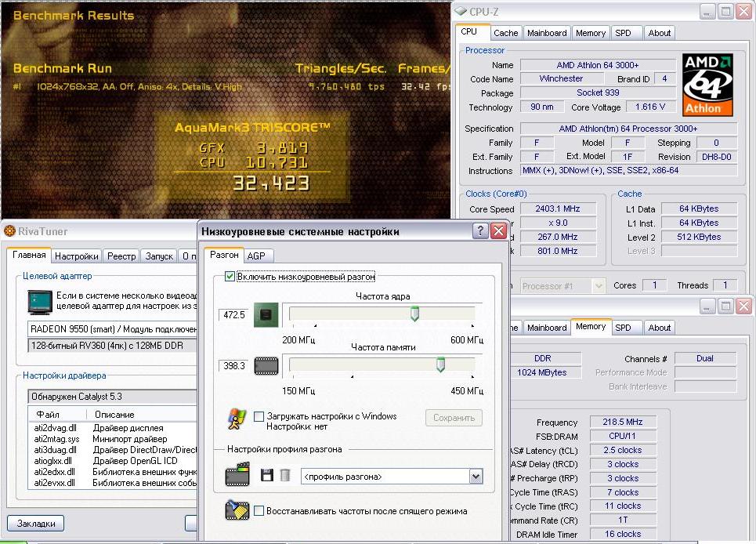Click the 128-битный RV360 adapter description field
The image size is (756, 544).
[112, 346]
